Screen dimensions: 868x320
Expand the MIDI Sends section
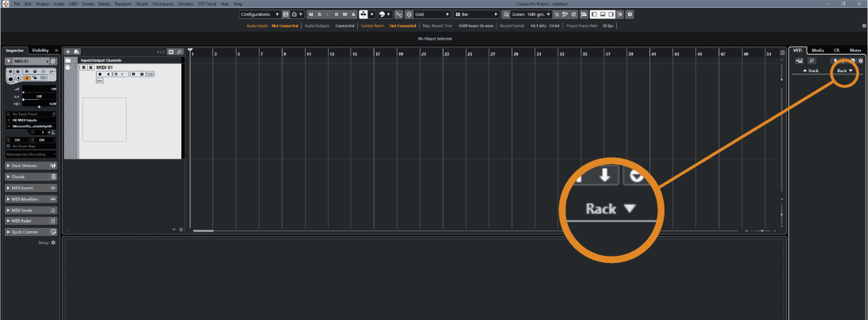click(x=32, y=210)
